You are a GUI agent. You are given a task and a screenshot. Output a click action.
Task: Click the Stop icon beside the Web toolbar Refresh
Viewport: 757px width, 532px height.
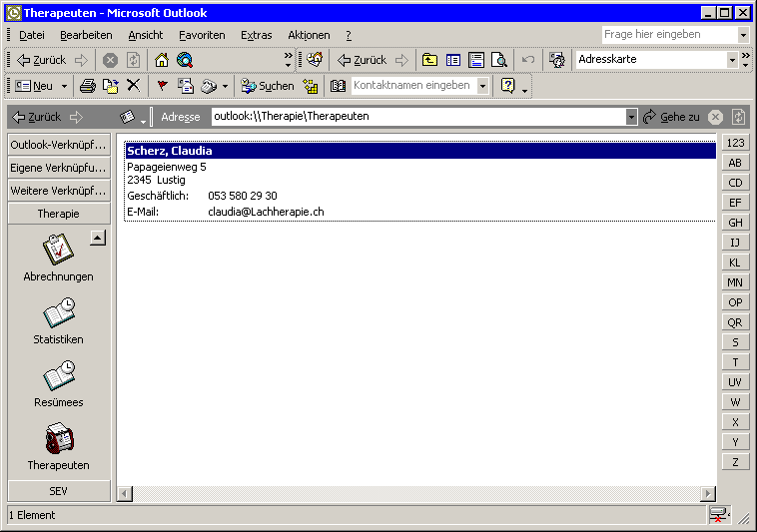click(110, 60)
